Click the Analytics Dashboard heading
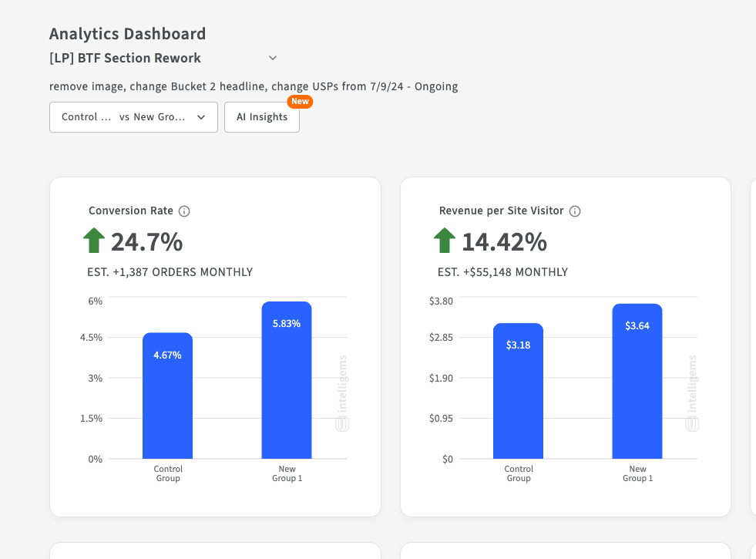 pyautogui.click(x=127, y=34)
